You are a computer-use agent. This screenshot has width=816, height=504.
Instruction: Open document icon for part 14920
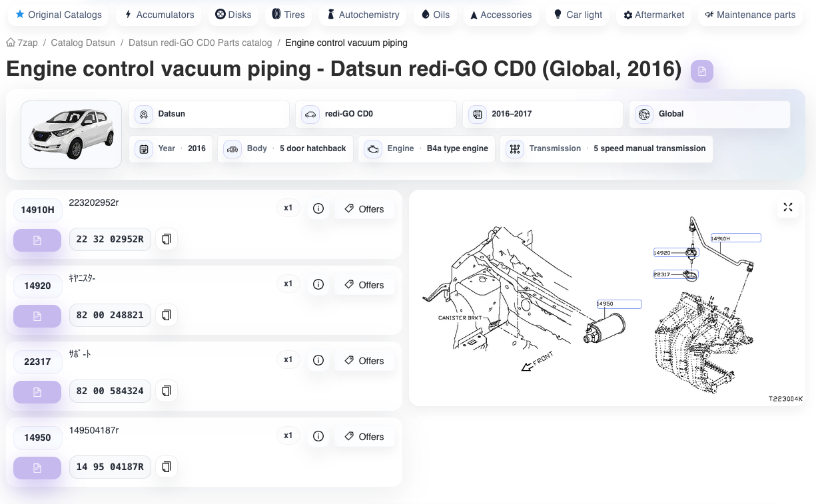pyautogui.click(x=37, y=316)
